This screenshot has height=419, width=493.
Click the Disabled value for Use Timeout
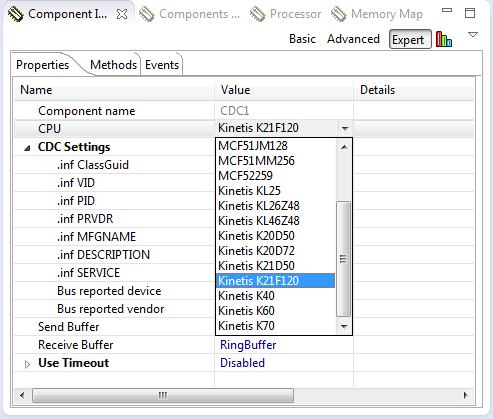tap(242, 363)
